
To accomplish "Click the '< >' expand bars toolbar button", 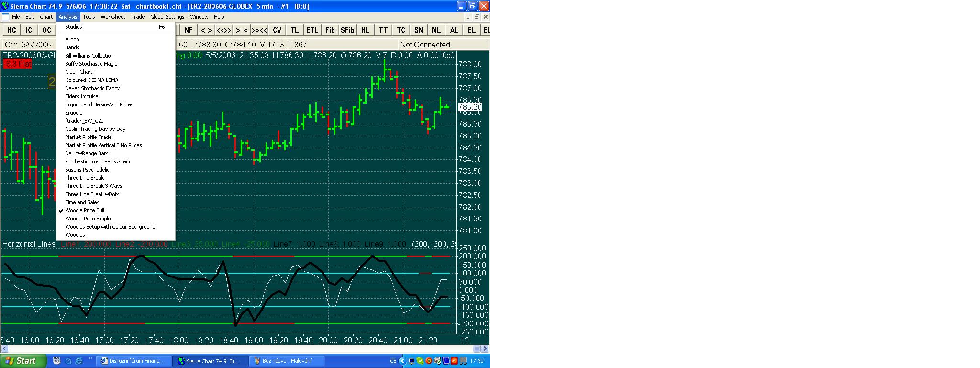I will pos(206,30).
